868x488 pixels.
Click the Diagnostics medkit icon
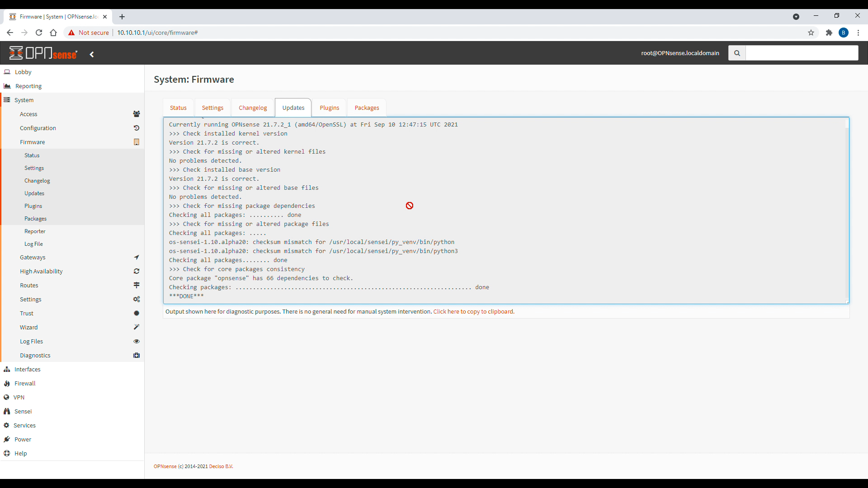click(136, 355)
